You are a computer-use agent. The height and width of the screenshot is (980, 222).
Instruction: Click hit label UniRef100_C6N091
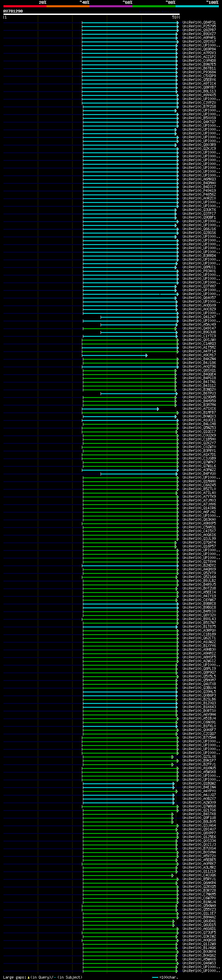[199, 722]
